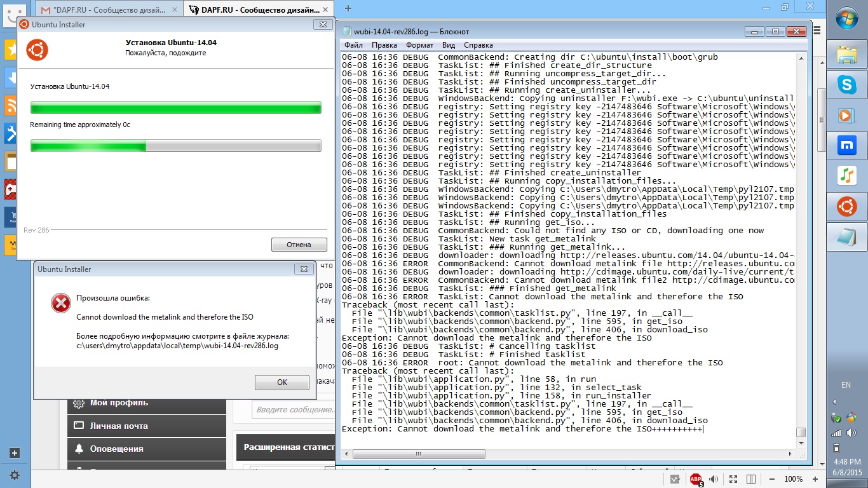Open the RSS feed sidebar icon
The image size is (868, 488).
[10, 105]
